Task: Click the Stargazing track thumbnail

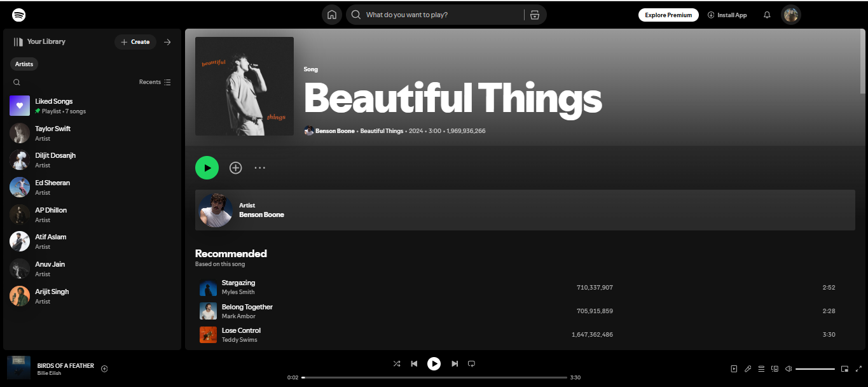Action: (x=208, y=288)
